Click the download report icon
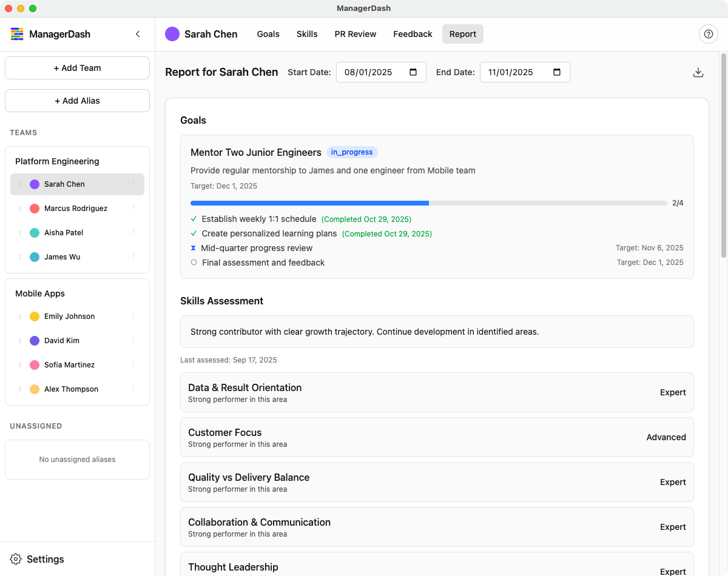The height and width of the screenshot is (576, 728). [698, 73]
